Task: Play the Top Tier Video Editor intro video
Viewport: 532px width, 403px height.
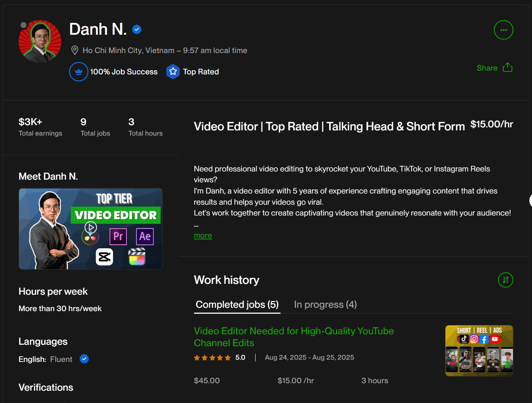Action: [91, 227]
